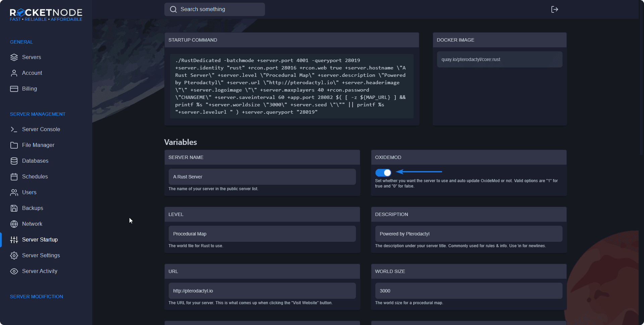Disable the OxideMod toggle switch
Screen dimensions: 644x325
tap(383, 173)
